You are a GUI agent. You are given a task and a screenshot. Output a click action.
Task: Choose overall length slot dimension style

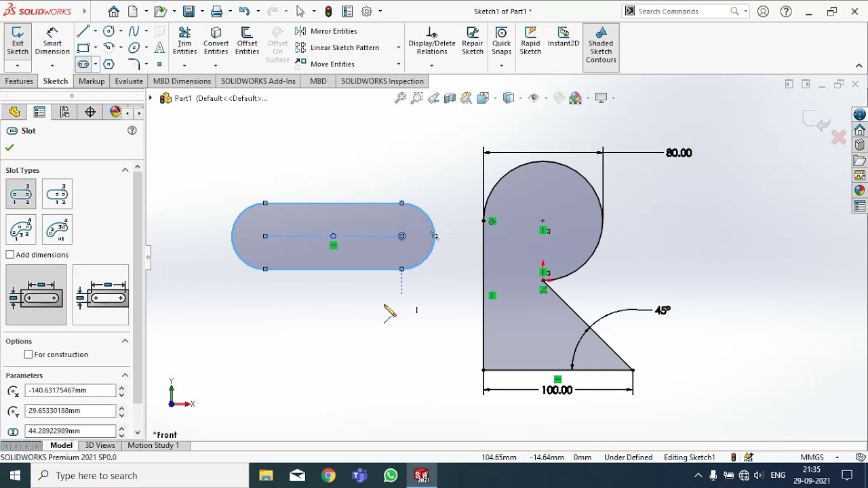[100, 295]
